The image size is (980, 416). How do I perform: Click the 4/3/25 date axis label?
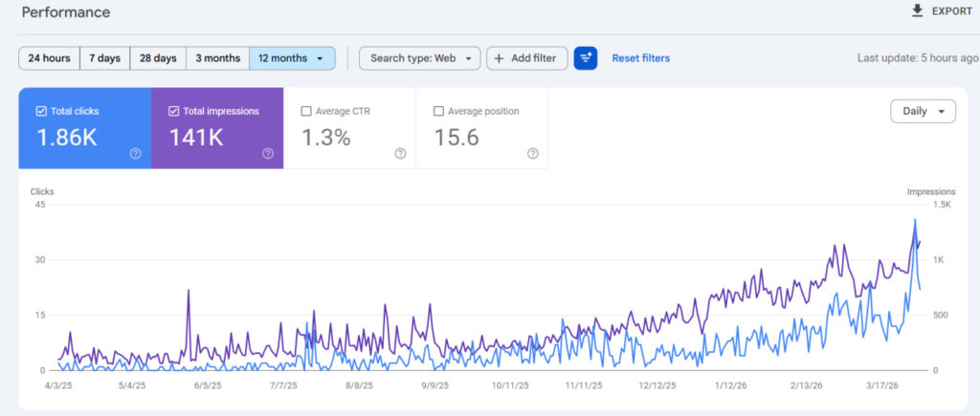tap(59, 386)
